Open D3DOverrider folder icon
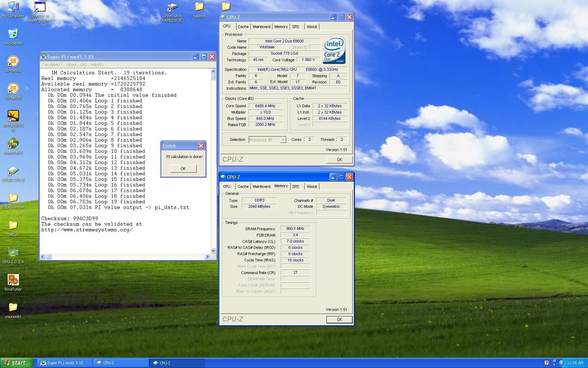Image resolution: width=588 pixels, height=368 pixels. click(x=13, y=201)
